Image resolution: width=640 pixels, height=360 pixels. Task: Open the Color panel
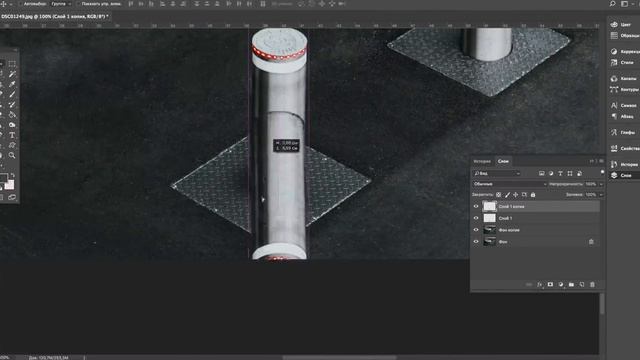(x=624, y=24)
